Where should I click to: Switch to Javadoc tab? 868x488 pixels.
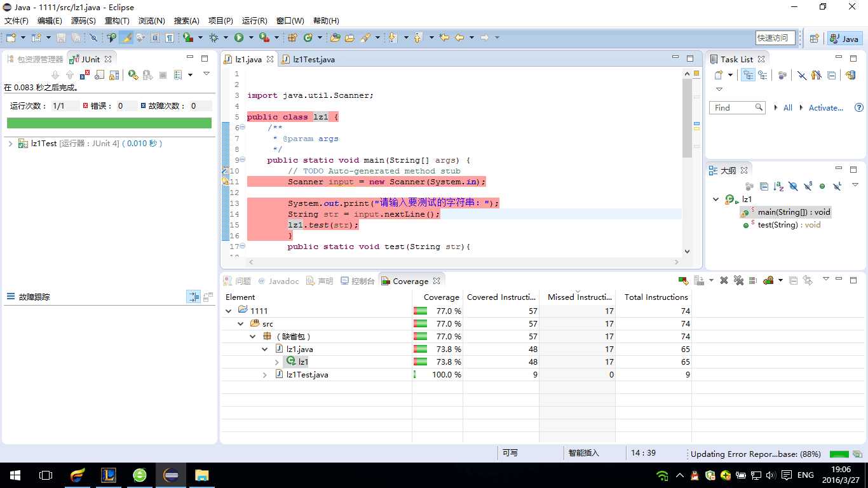(278, 281)
